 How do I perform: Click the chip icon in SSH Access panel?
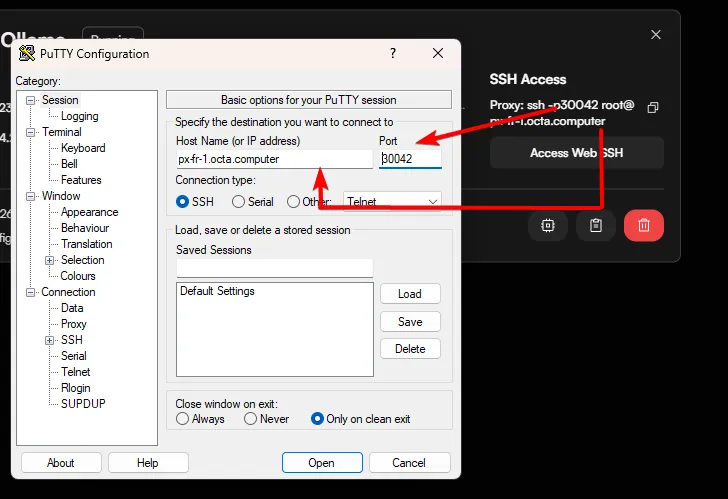click(548, 225)
